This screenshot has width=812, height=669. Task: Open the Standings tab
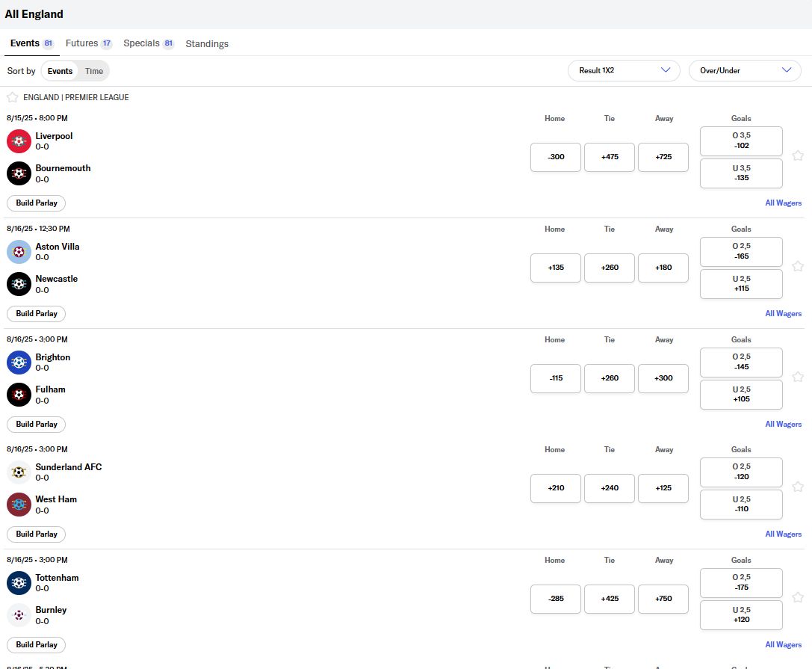[207, 43]
